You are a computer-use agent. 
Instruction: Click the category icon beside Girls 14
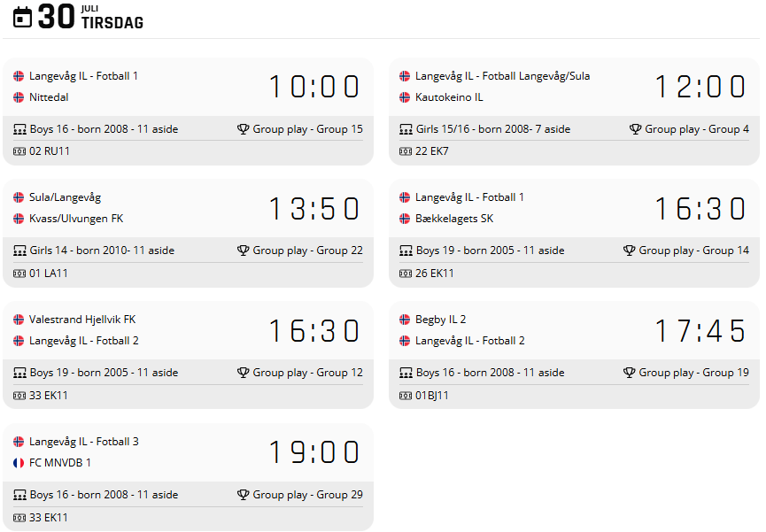point(19,251)
